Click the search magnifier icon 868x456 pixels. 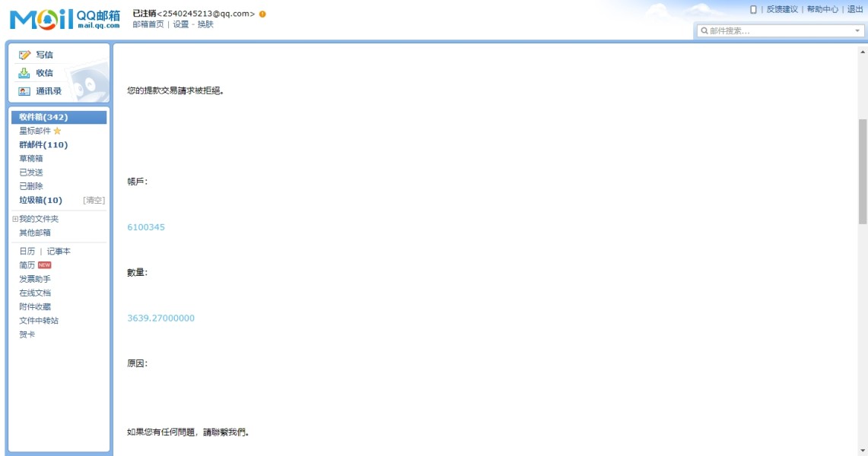(704, 31)
